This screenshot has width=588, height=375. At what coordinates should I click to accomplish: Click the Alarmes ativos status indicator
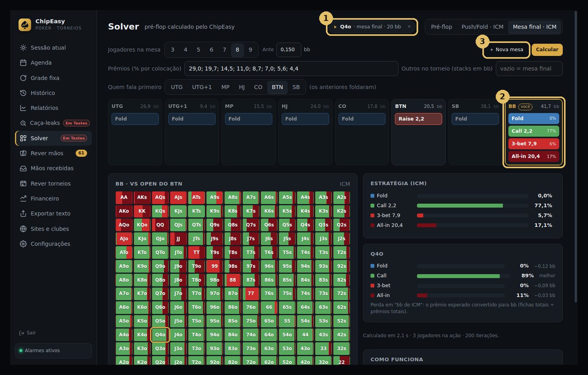[x=53, y=351]
